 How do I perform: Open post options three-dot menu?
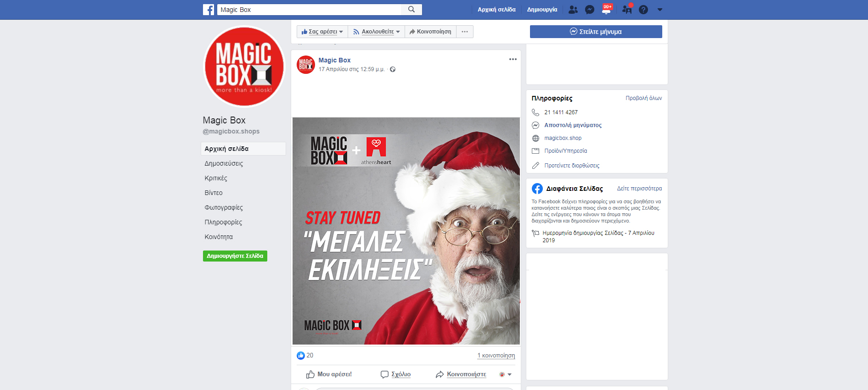[513, 59]
